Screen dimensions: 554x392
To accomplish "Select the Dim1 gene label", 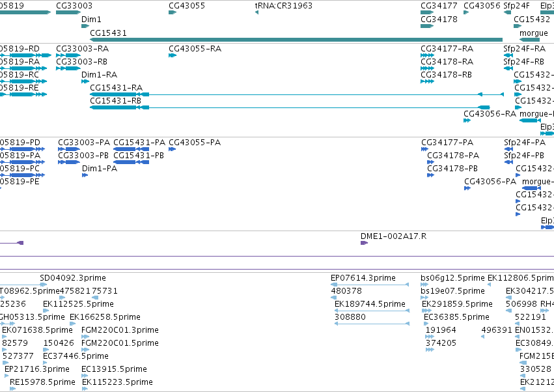I will point(91,19).
